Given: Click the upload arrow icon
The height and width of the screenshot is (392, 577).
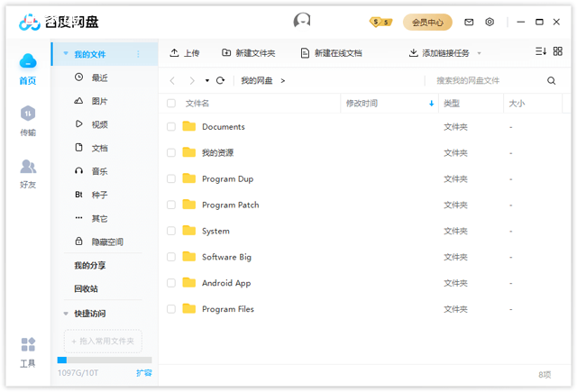Looking at the screenshot, I should (174, 53).
